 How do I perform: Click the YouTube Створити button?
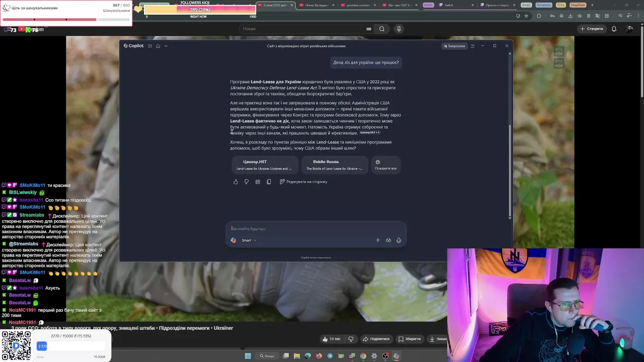(592, 29)
